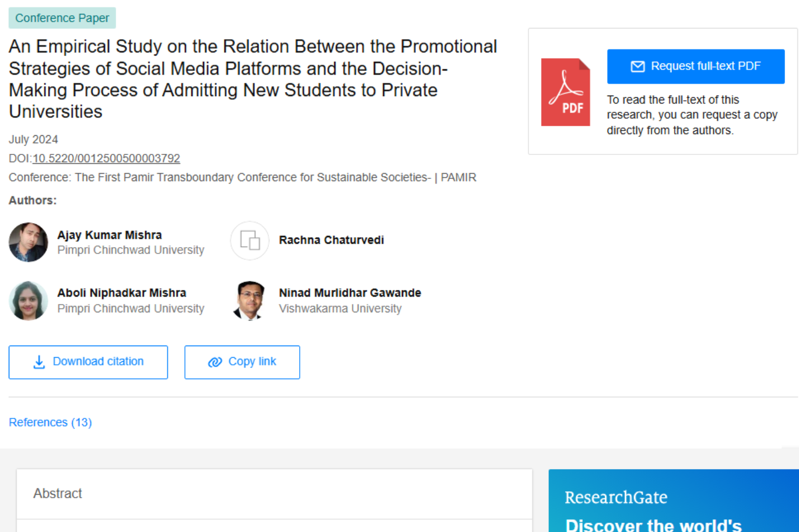Click the Conference Paper label
Viewport: 799px width, 532px height.
(62, 18)
